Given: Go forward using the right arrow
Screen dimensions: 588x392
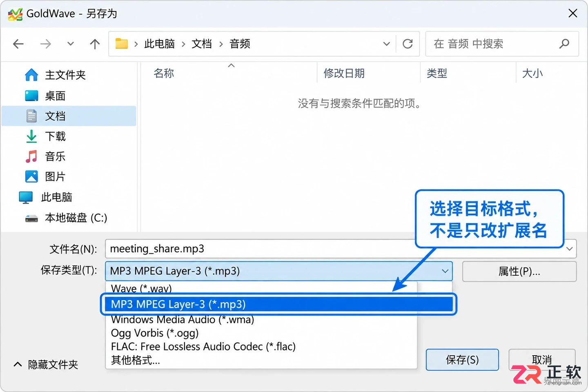Looking at the screenshot, I should pyautogui.click(x=45, y=44).
